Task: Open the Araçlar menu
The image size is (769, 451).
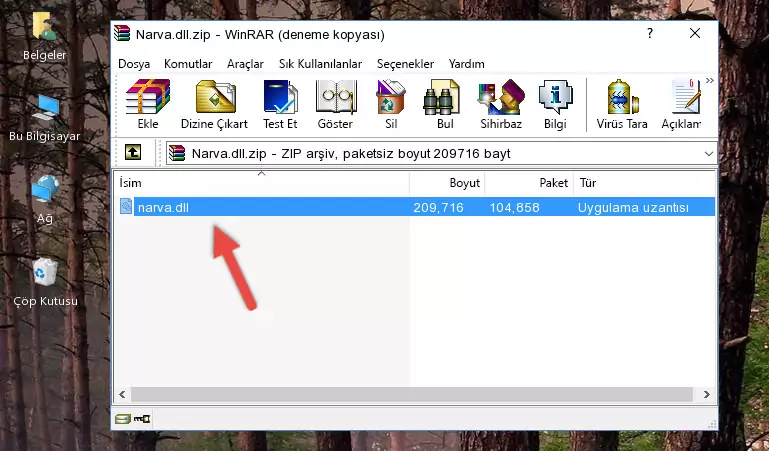Action: [x=245, y=64]
